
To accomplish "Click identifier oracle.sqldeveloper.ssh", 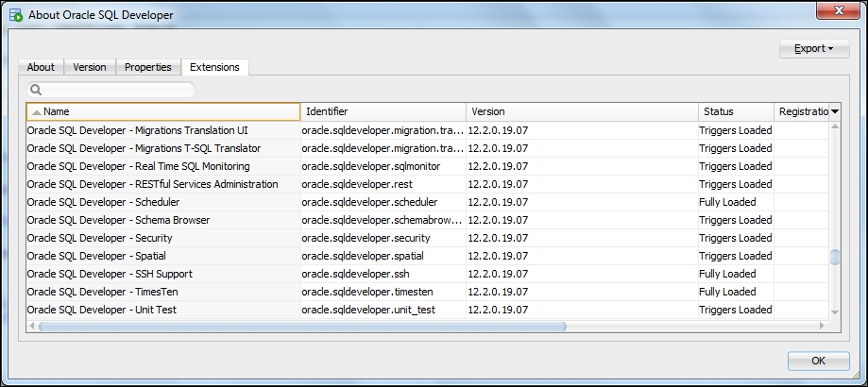I will 355,275.
